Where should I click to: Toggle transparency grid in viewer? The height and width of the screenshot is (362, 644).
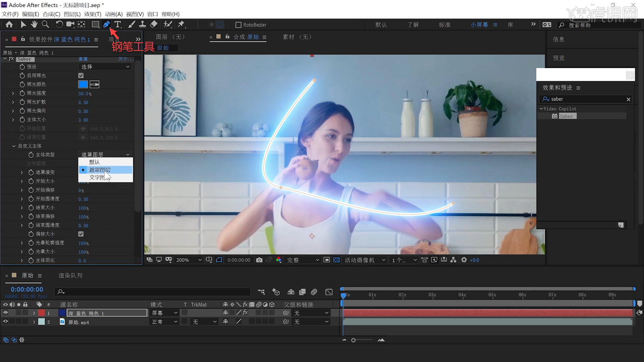[x=336, y=260]
